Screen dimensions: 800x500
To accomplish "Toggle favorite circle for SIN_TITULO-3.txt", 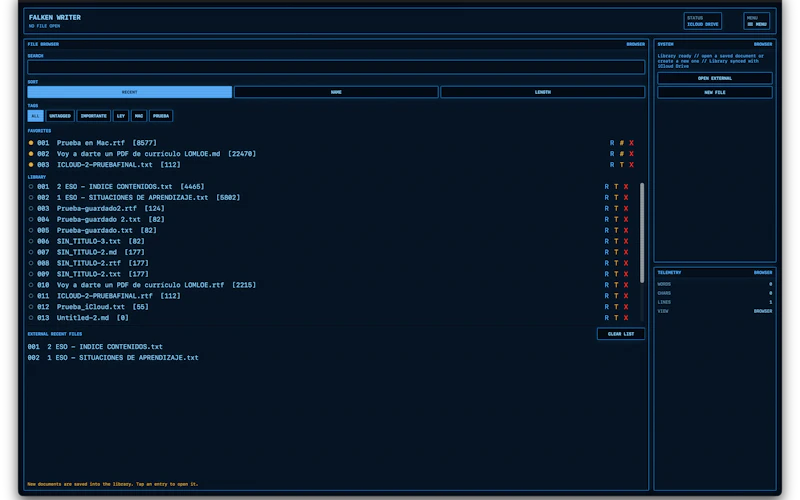I will point(31,241).
